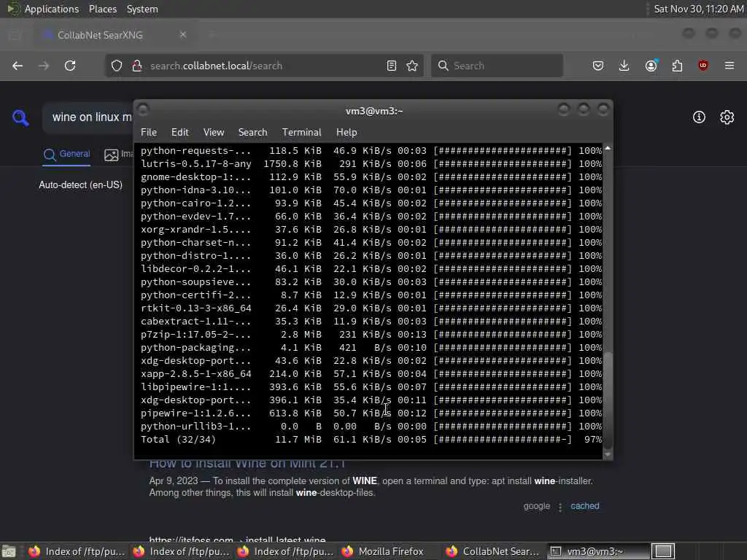Toggle reader view in address bar
Screen dimensions: 747x560
pyautogui.click(x=392, y=66)
